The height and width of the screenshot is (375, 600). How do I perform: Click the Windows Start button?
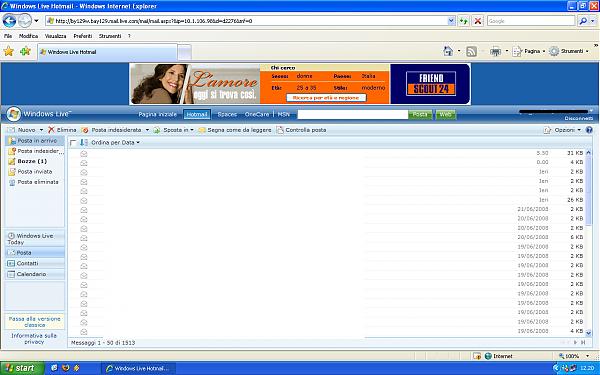coord(22,368)
